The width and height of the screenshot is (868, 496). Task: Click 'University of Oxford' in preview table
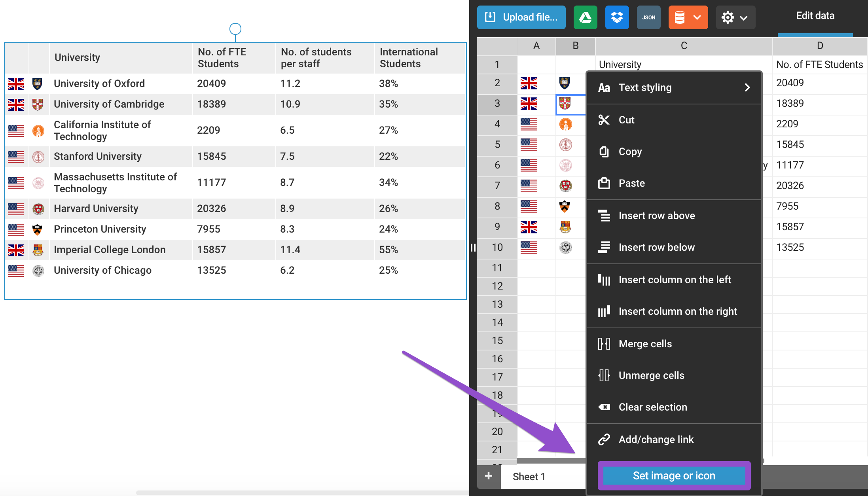(x=99, y=83)
